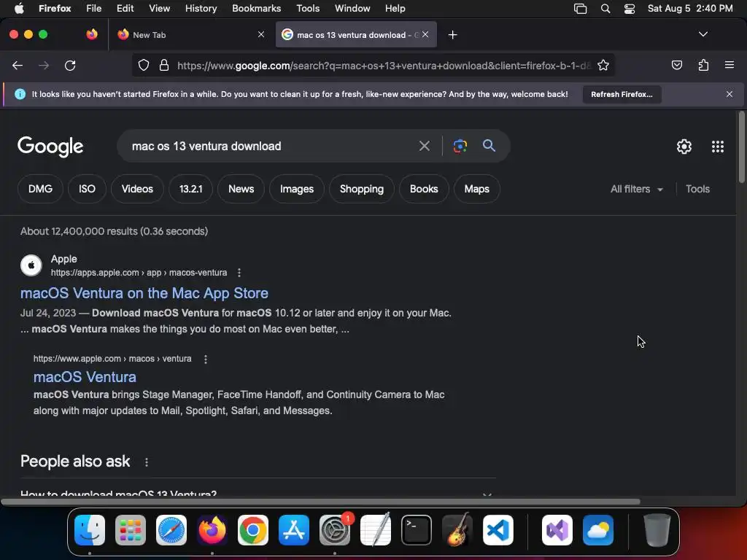The width and height of the screenshot is (747, 560).
Task: Switch to Images results
Action: coord(297,189)
